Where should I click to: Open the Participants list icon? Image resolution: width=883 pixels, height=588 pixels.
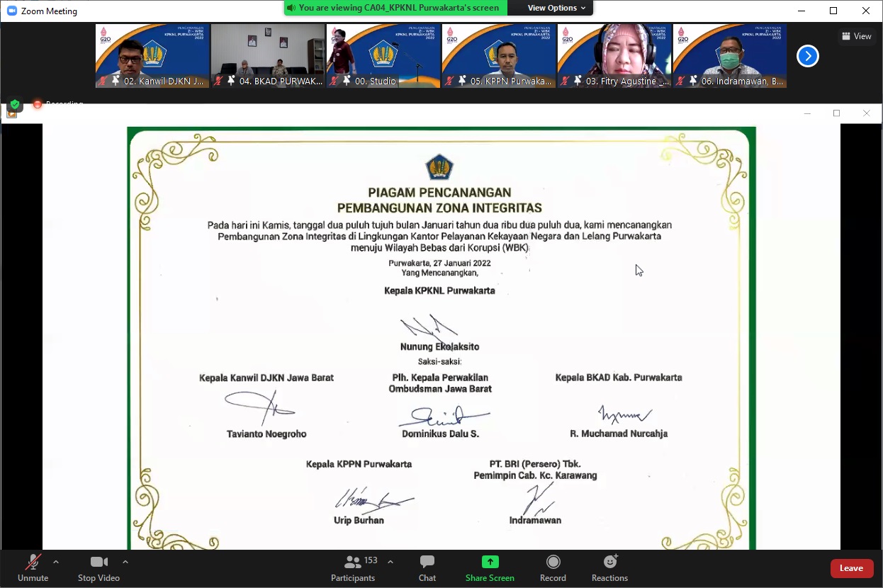[x=352, y=562]
